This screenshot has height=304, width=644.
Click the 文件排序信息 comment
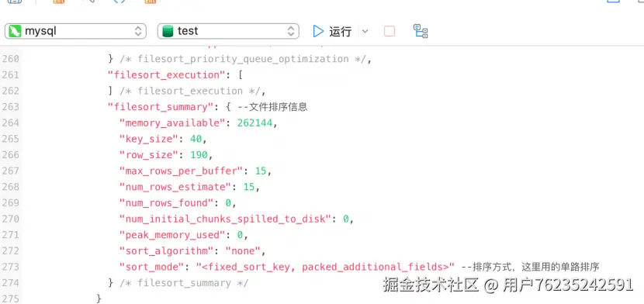tap(272, 107)
